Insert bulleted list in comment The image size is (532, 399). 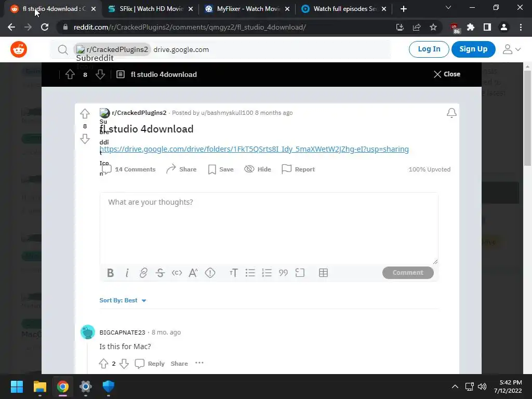[250, 273]
